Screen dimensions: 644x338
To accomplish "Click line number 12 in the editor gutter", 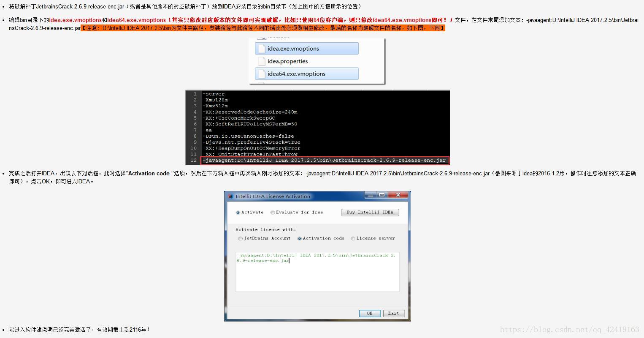I will point(193,160).
